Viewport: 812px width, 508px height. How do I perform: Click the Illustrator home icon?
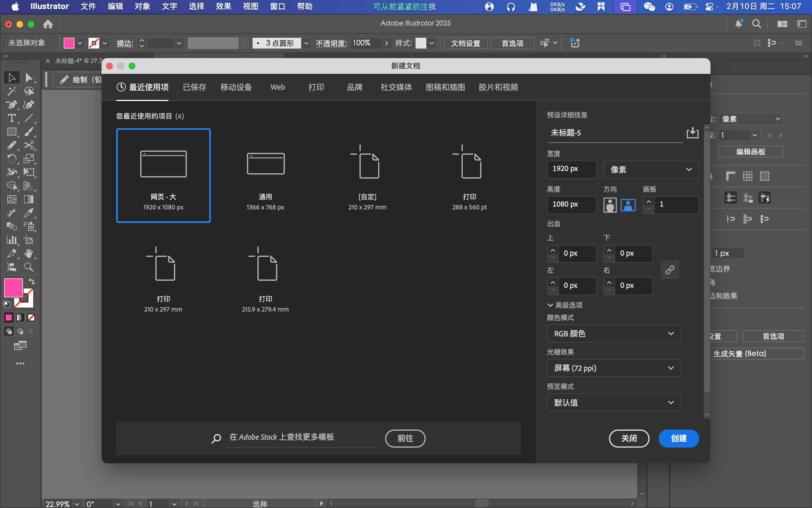pos(48,24)
